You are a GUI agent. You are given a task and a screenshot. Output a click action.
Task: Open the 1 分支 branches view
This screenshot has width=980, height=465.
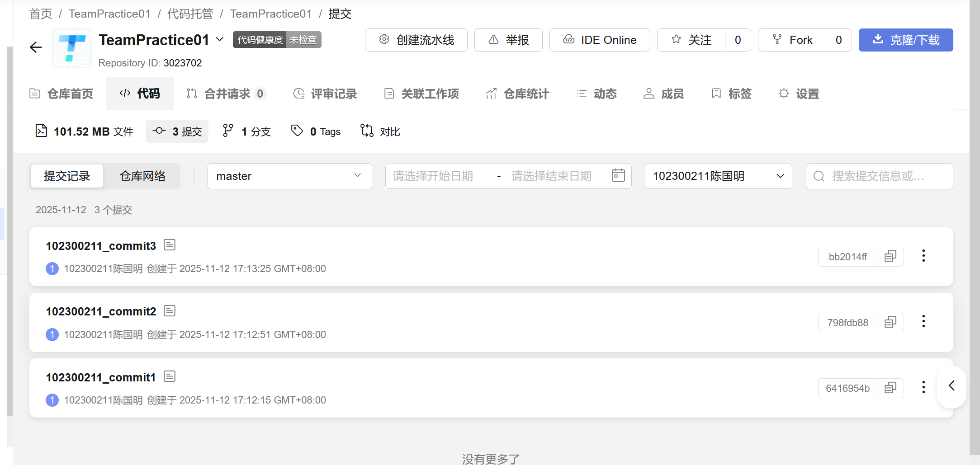tap(246, 131)
